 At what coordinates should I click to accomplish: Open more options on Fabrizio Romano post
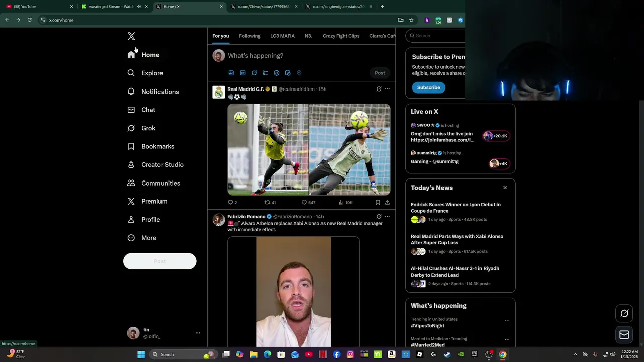point(387,216)
